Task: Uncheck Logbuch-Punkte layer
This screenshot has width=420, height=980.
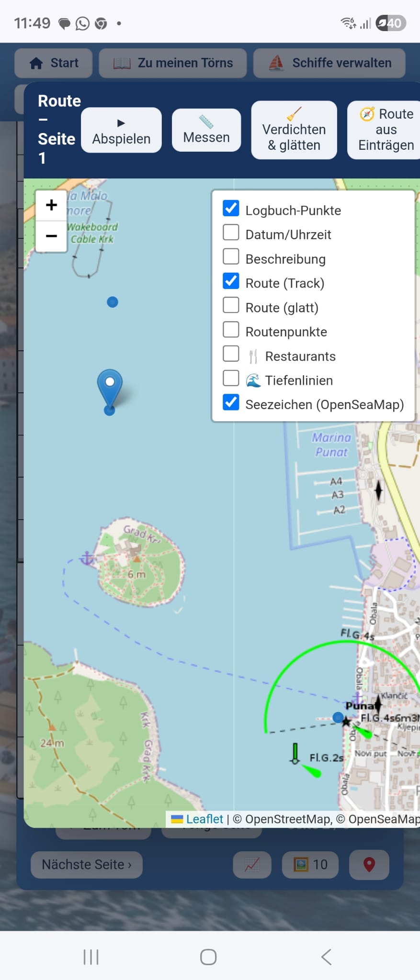Action: point(231,208)
